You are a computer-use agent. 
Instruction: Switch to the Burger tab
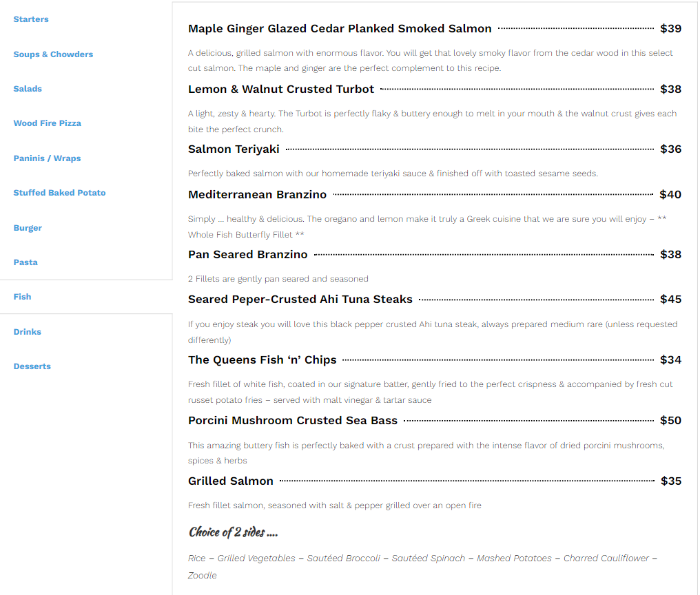(x=28, y=228)
